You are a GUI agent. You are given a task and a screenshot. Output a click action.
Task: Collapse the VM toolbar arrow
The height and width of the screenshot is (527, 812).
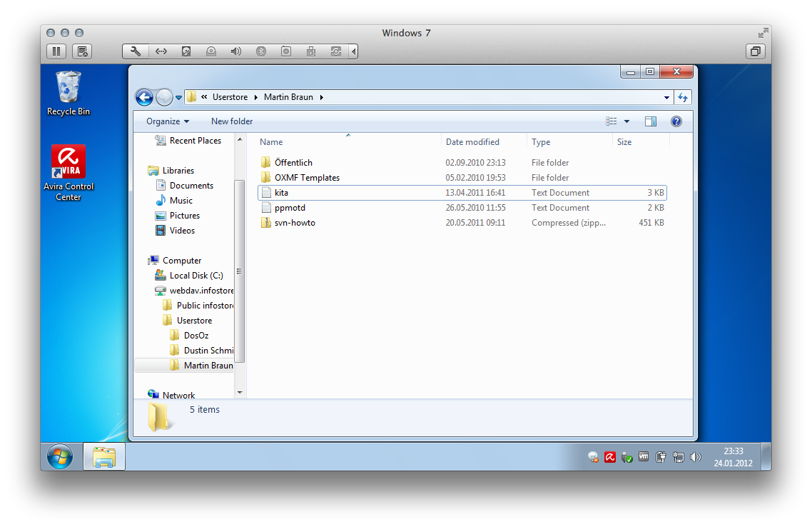tap(355, 51)
